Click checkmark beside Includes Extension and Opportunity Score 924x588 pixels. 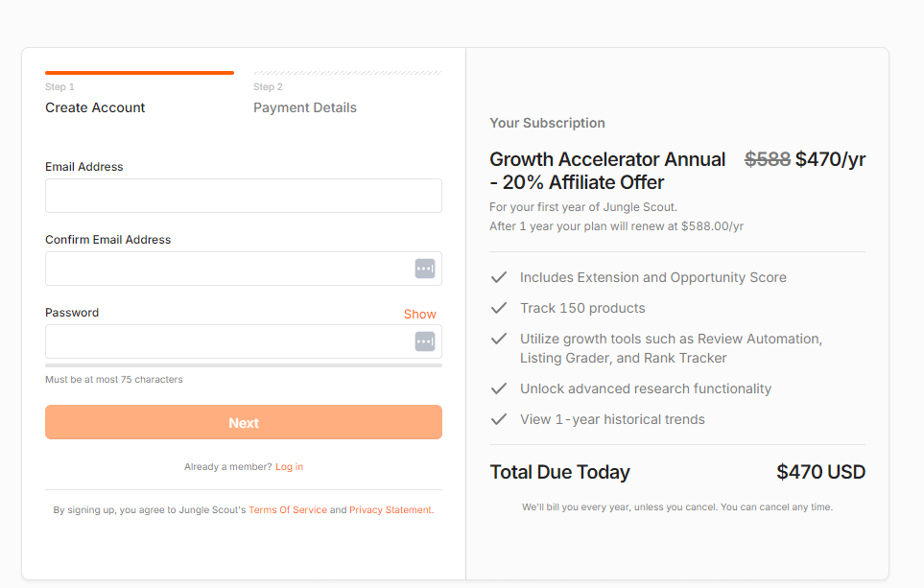(499, 277)
